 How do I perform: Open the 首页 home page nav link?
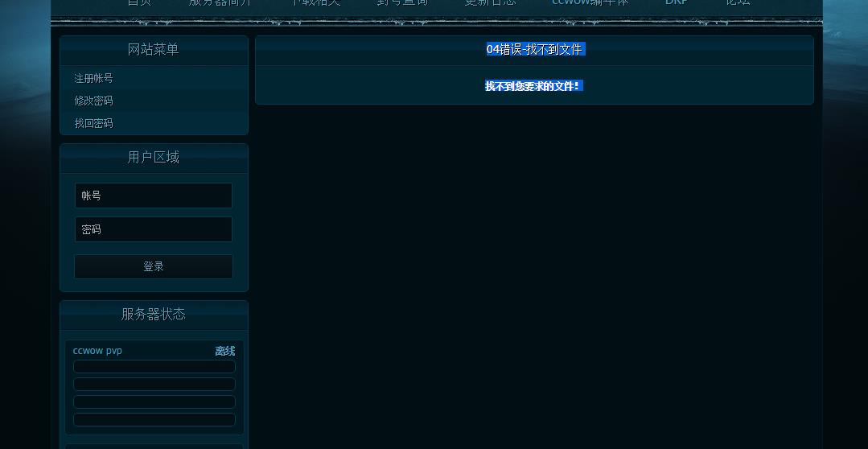click(x=139, y=2)
